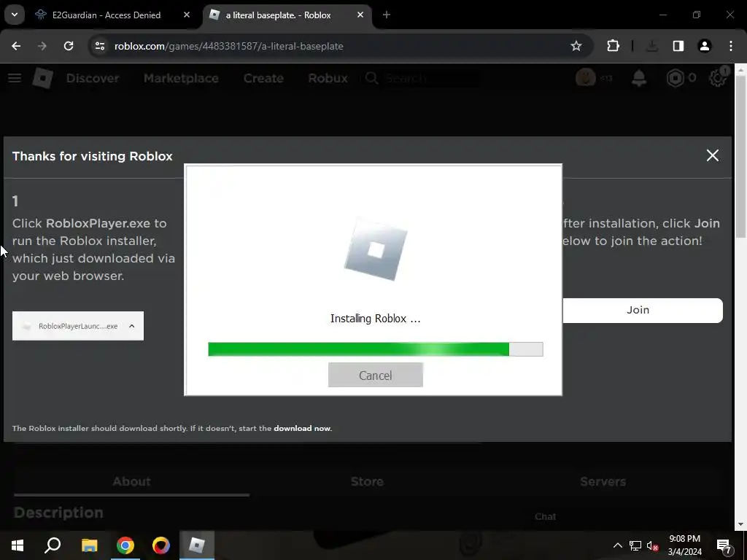Go forward in browser history

tap(42, 46)
